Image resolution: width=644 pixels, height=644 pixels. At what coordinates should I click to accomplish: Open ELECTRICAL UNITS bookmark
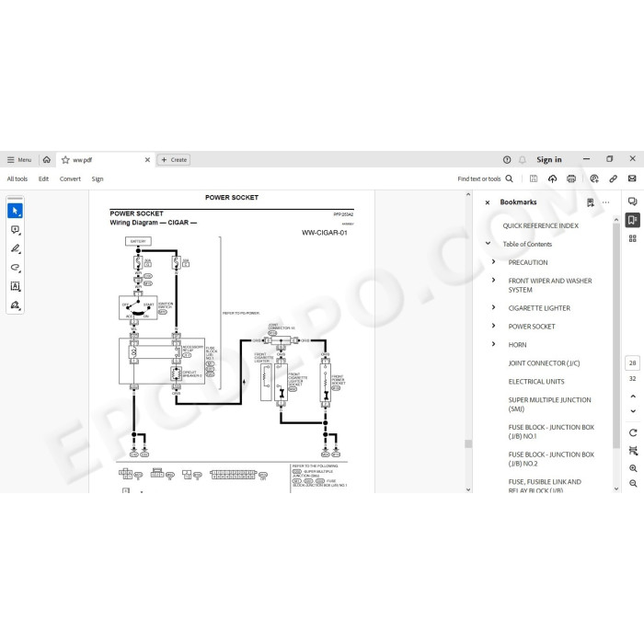[x=536, y=382]
